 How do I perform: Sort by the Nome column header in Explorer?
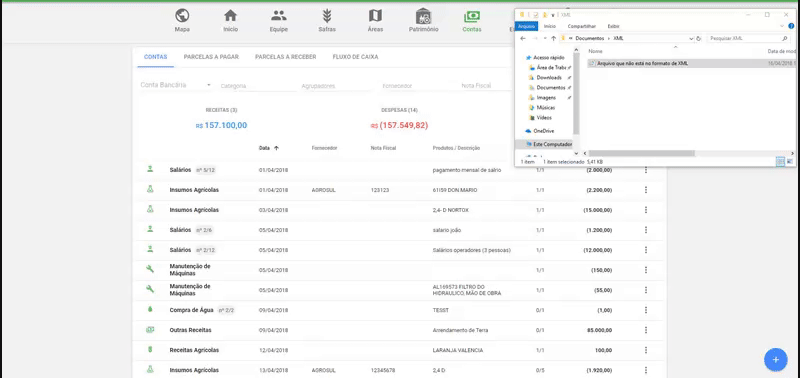[x=595, y=51]
